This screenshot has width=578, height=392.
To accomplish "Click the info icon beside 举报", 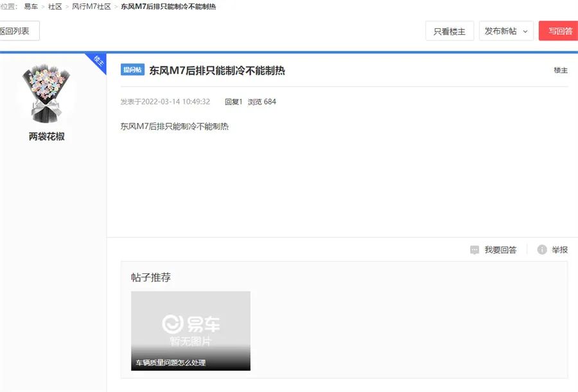I will [542, 250].
